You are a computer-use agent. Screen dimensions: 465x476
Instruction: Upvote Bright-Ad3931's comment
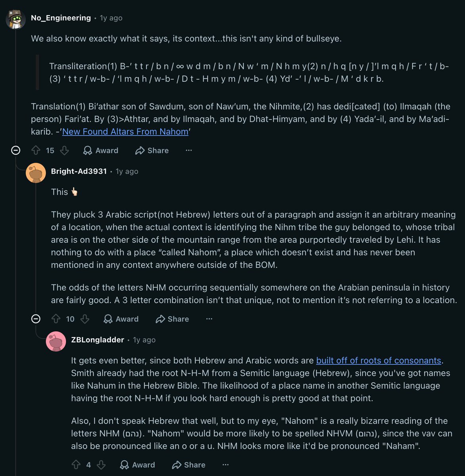tap(56, 319)
